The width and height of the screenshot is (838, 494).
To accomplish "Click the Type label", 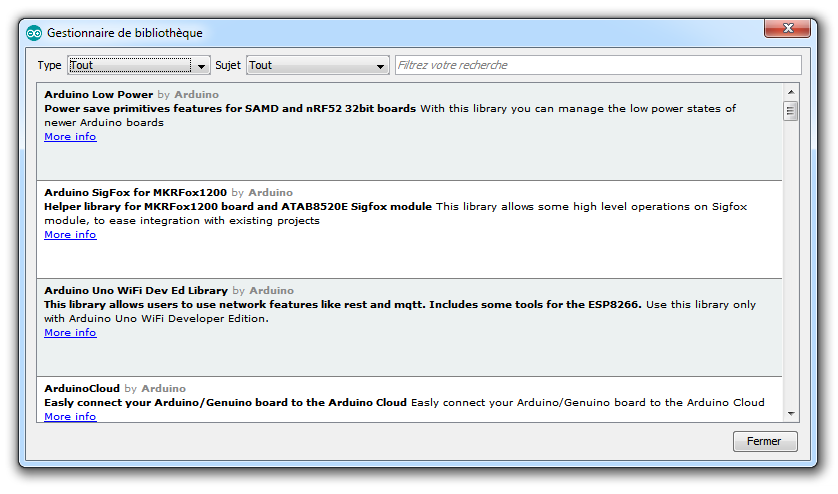I will (49, 65).
